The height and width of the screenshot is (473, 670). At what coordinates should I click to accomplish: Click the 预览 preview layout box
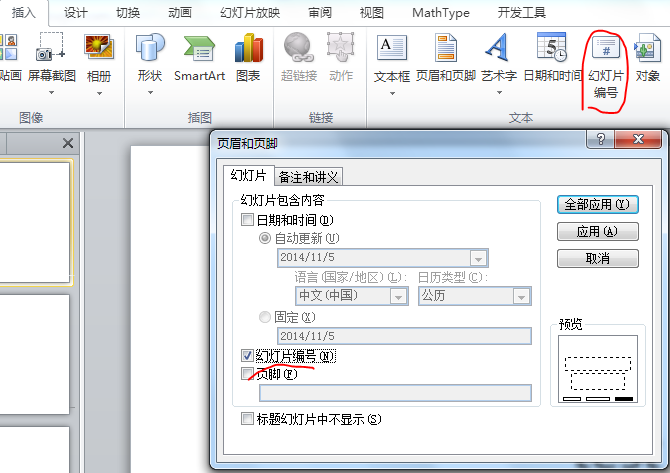click(597, 369)
